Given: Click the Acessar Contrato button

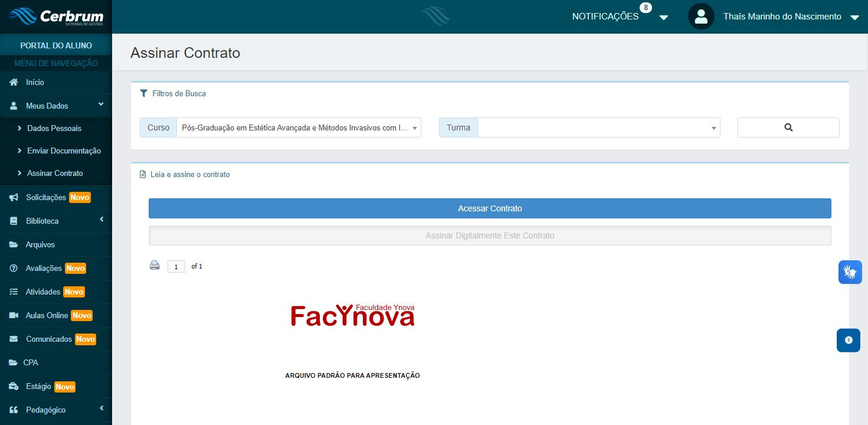Looking at the screenshot, I should coord(490,208).
